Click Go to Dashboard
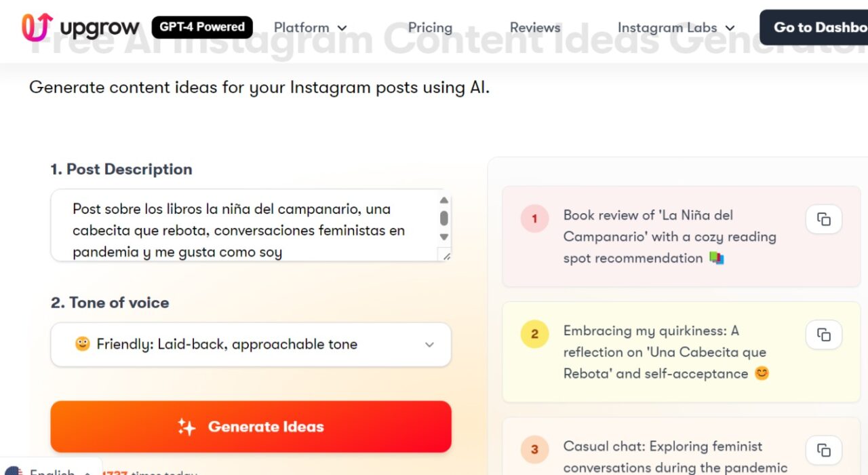 821,28
